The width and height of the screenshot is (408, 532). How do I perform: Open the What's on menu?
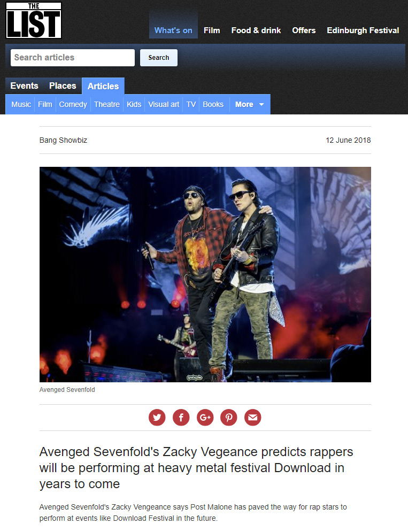173,30
